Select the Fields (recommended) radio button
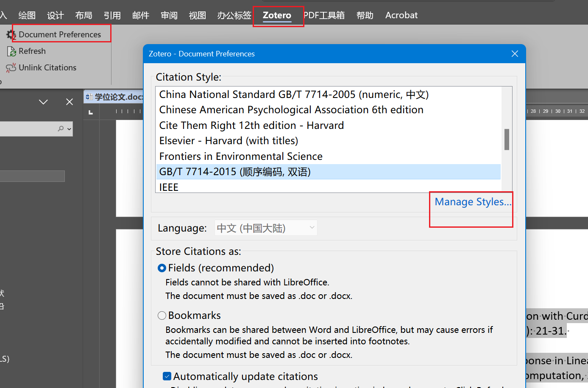Screen dimensions: 588x388 point(162,268)
